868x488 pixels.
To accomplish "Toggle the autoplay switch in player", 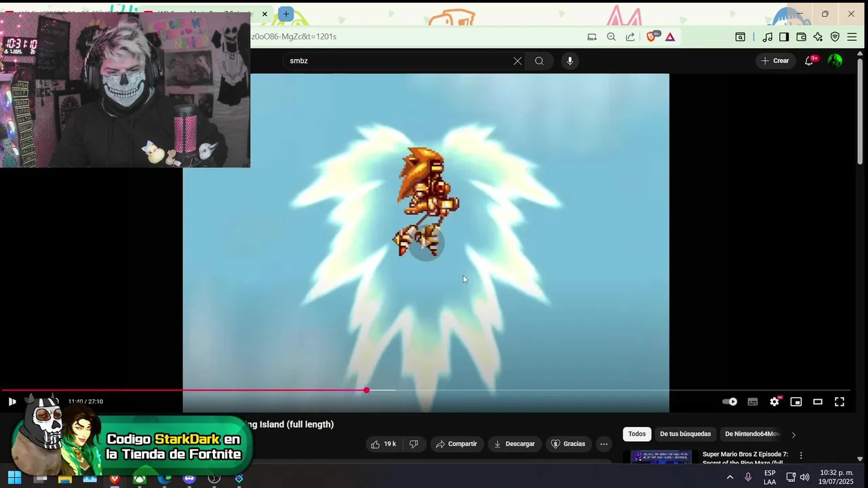I will coord(730,402).
